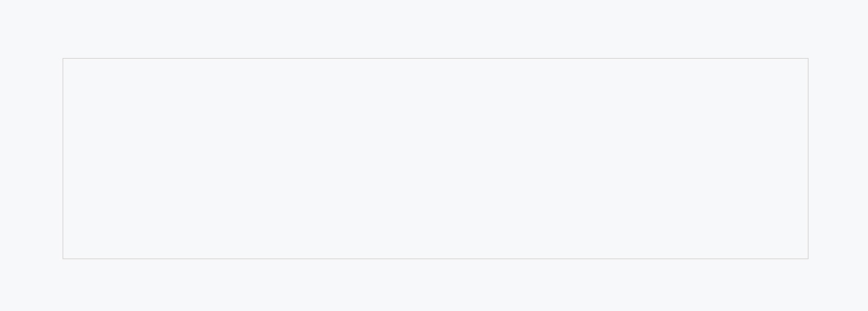Click the bordered box's bottom-right corner
The height and width of the screenshot is (311, 868).
[x=808, y=259]
